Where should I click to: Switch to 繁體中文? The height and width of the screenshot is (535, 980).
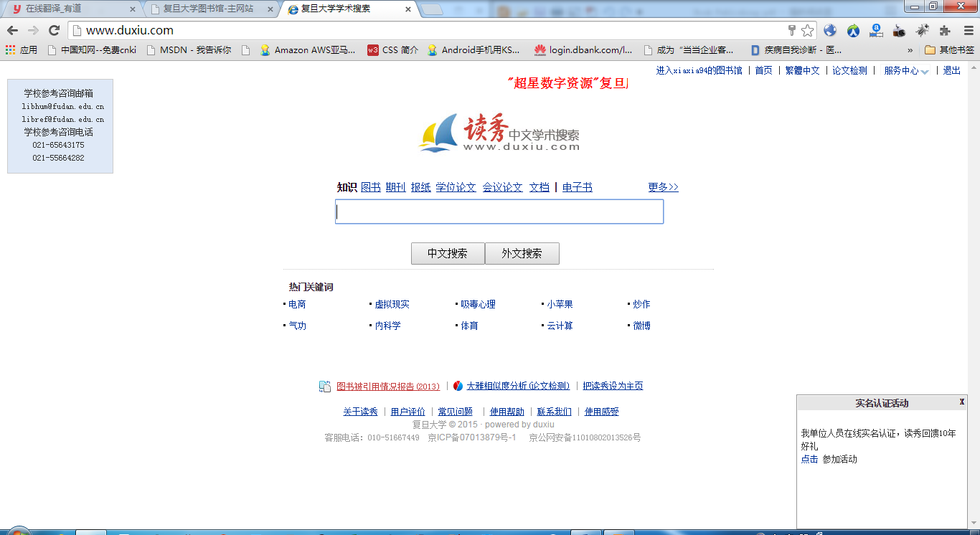click(802, 70)
